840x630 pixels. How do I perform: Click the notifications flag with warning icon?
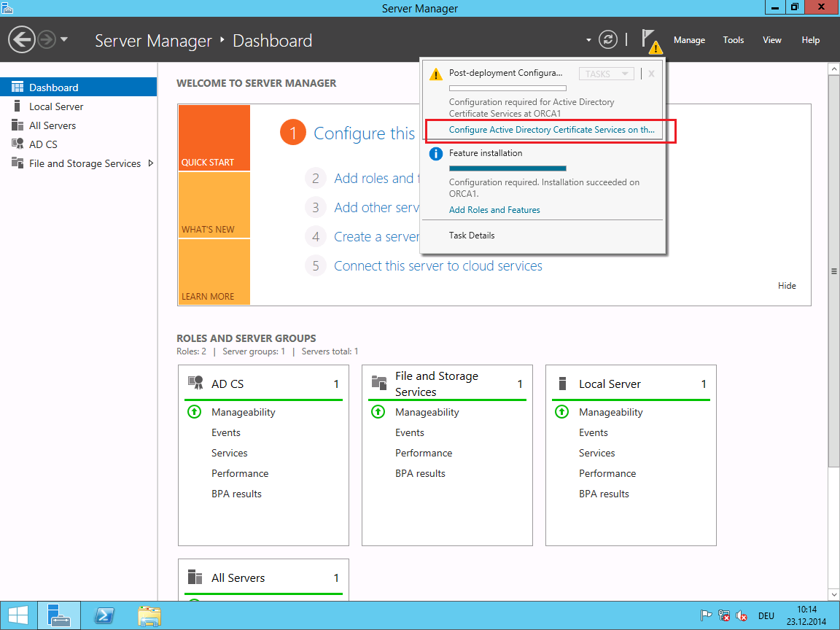650,41
